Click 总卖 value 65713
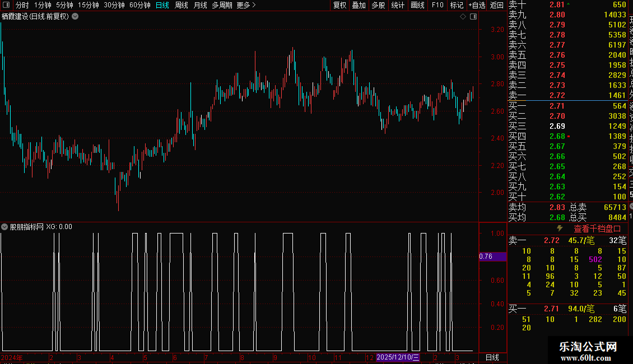Image resolution: width=633 pixels, height=364 pixels. [615, 207]
